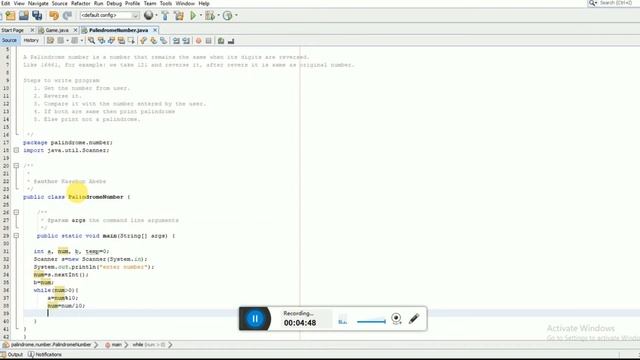The width and height of the screenshot is (640, 360).
Task: Click the Shift Line Left icon
Action: [176, 40]
